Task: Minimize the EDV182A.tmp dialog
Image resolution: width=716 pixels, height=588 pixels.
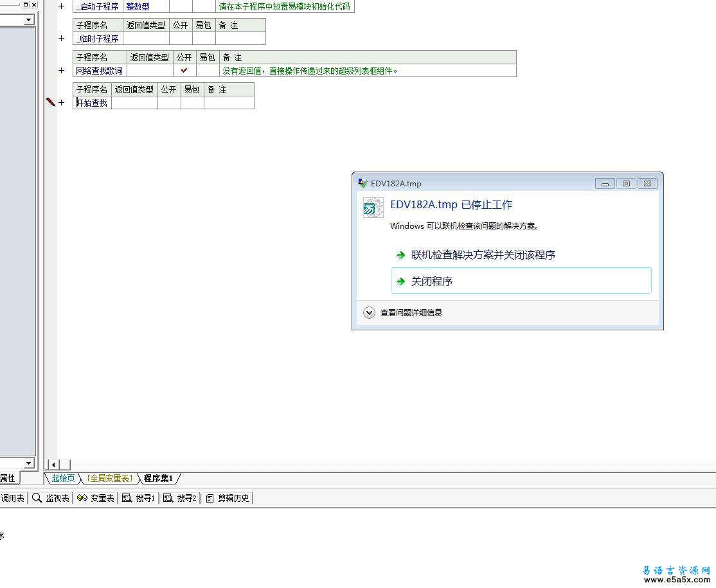Action: (x=605, y=184)
